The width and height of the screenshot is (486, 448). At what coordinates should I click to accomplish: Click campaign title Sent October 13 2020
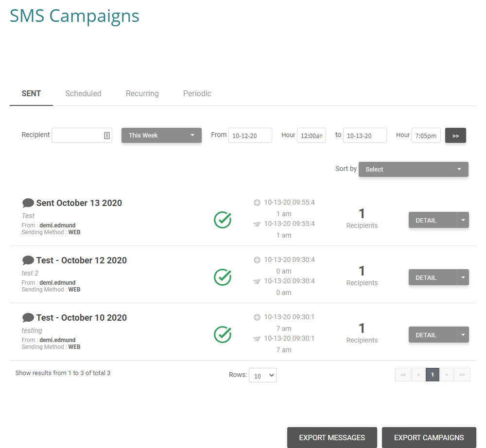79,203
